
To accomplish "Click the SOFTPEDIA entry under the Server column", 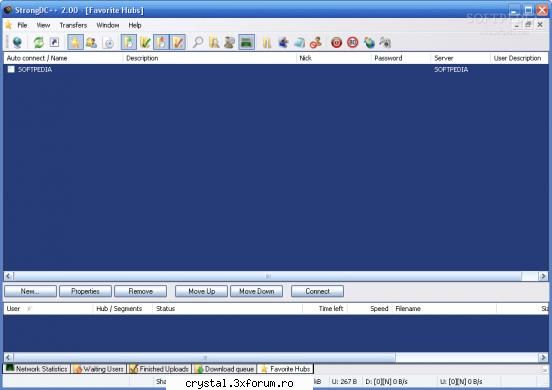I will tap(451, 69).
